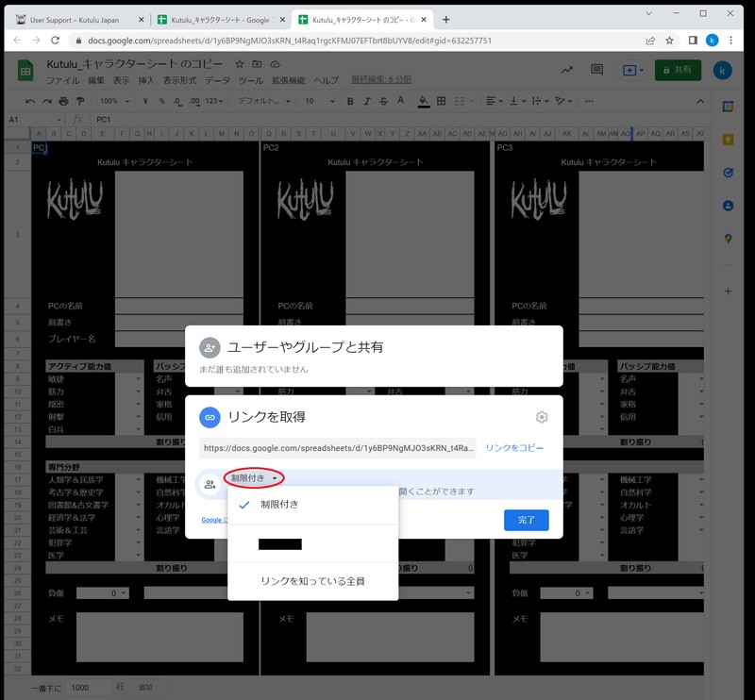Open the ファイル menu
This screenshot has width=755, height=700.
(62, 80)
